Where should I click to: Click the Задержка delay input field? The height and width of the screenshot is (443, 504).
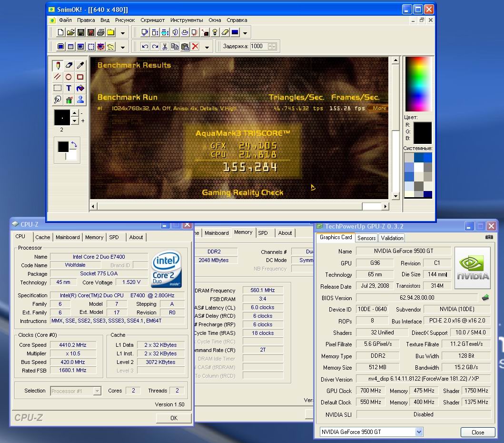tap(259, 46)
